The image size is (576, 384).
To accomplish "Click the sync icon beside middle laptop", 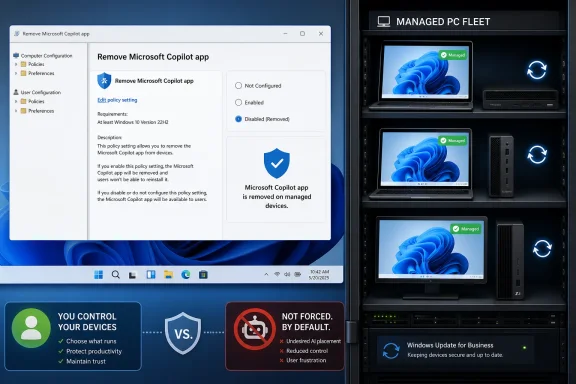I will pos(537,154).
